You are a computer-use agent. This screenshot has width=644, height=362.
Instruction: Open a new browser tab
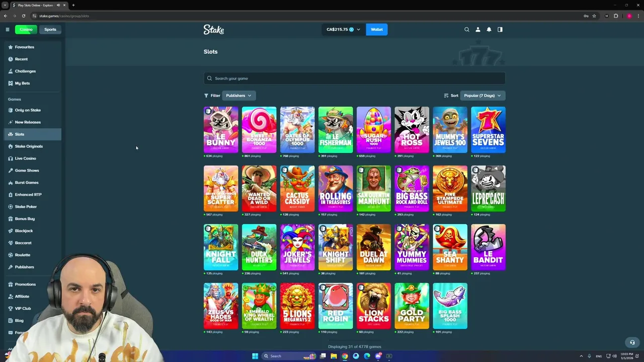click(73, 5)
